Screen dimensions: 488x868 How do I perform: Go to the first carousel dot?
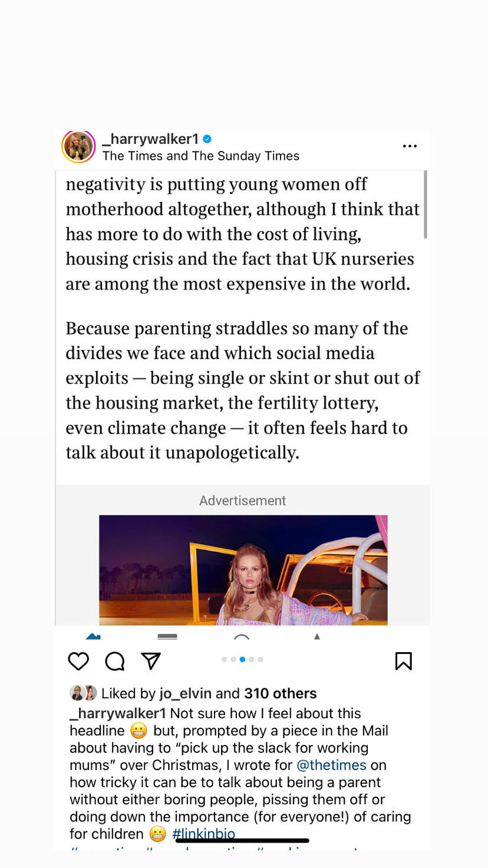224,659
